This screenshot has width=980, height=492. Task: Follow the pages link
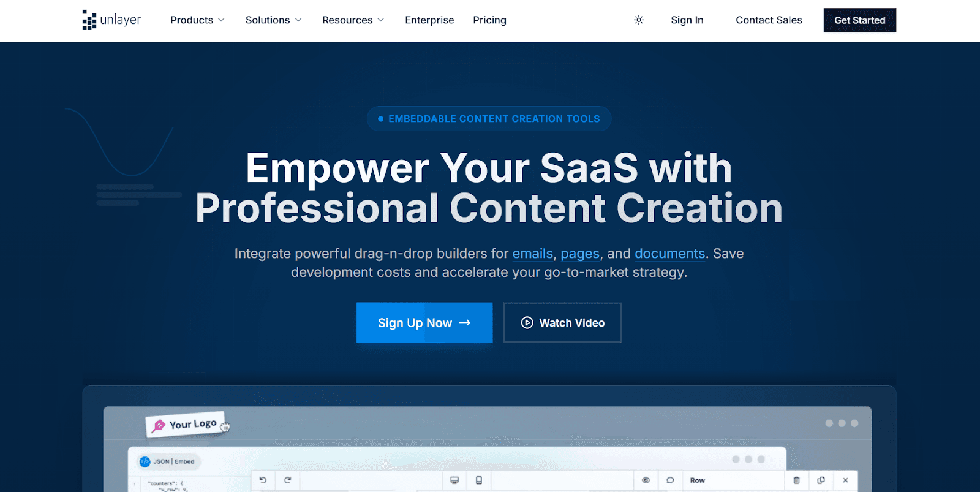580,254
